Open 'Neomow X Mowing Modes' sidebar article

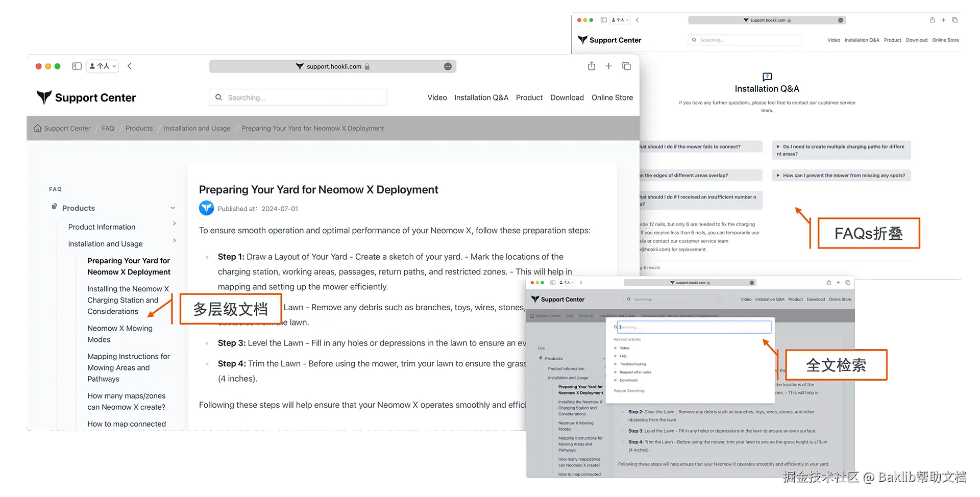[120, 334]
